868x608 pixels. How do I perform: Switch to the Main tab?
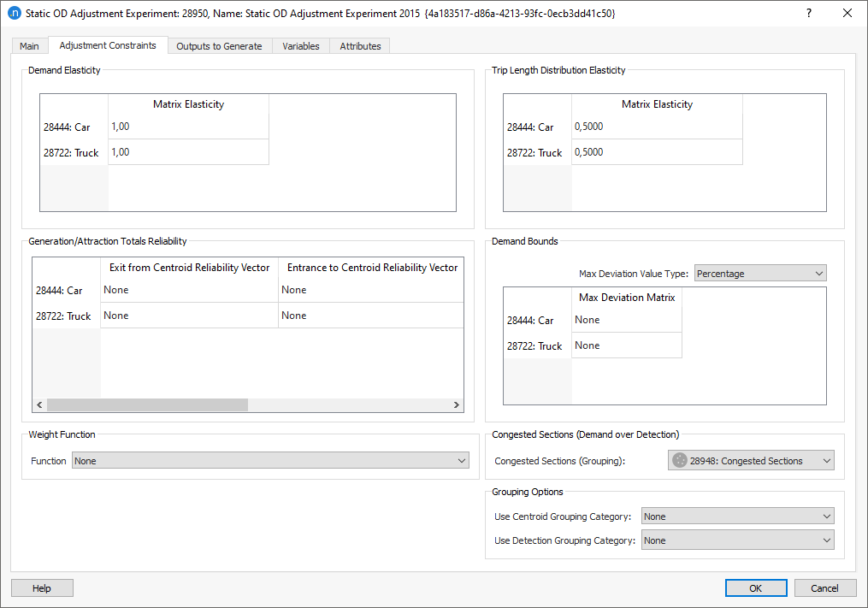click(x=29, y=45)
